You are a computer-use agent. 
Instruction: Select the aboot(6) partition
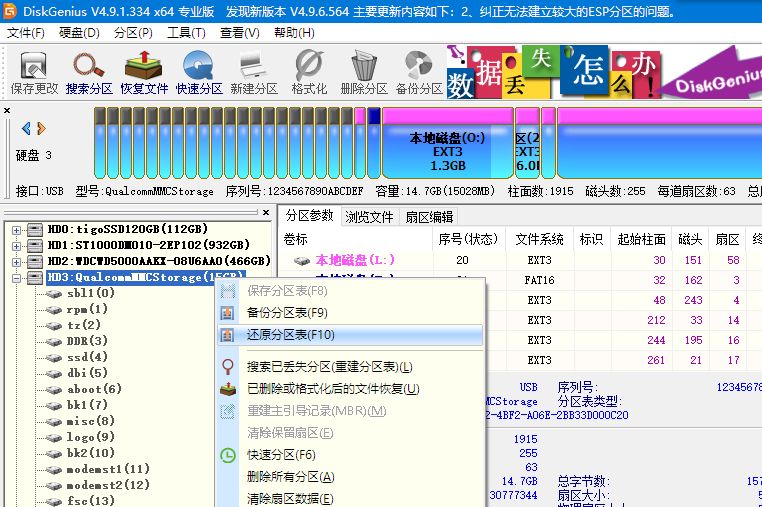click(x=94, y=389)
